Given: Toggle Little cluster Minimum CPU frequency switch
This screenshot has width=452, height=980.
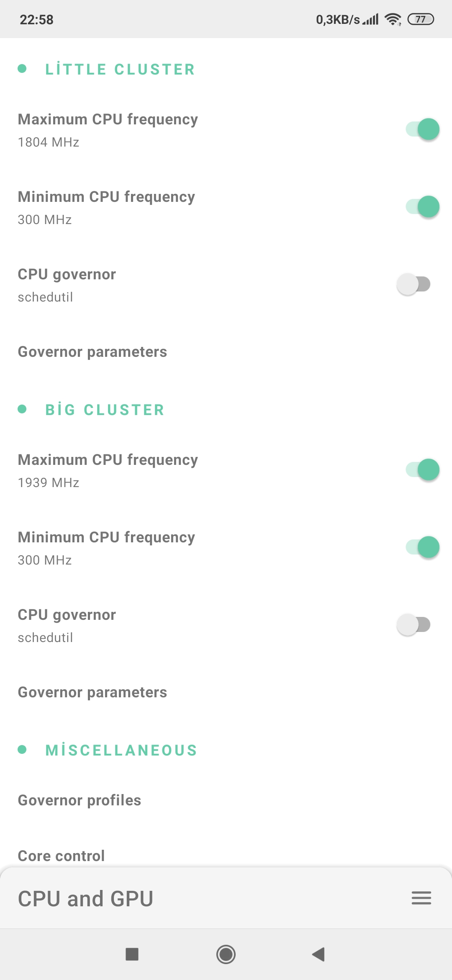Looking at the screenshot, I should point(423,206).
